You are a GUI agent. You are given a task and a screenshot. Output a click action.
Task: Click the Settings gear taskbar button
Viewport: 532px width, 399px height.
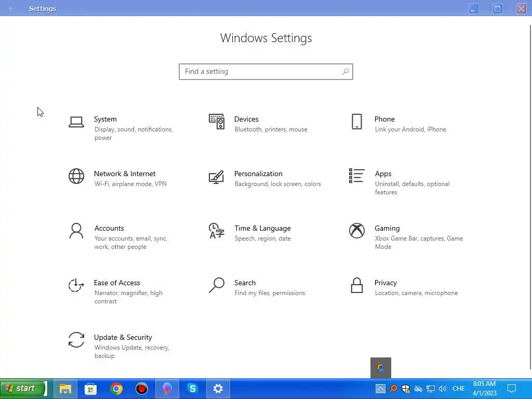point(218,389)
